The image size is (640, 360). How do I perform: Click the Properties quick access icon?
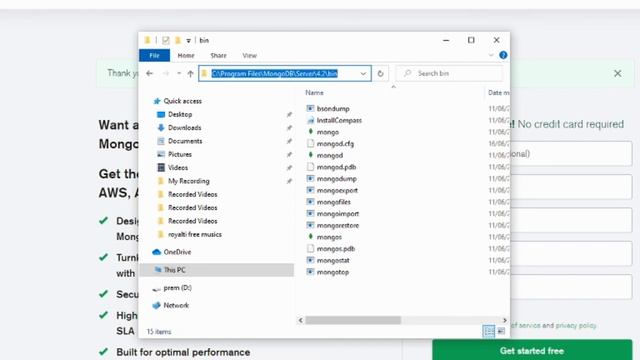click(x=165, y=40)
